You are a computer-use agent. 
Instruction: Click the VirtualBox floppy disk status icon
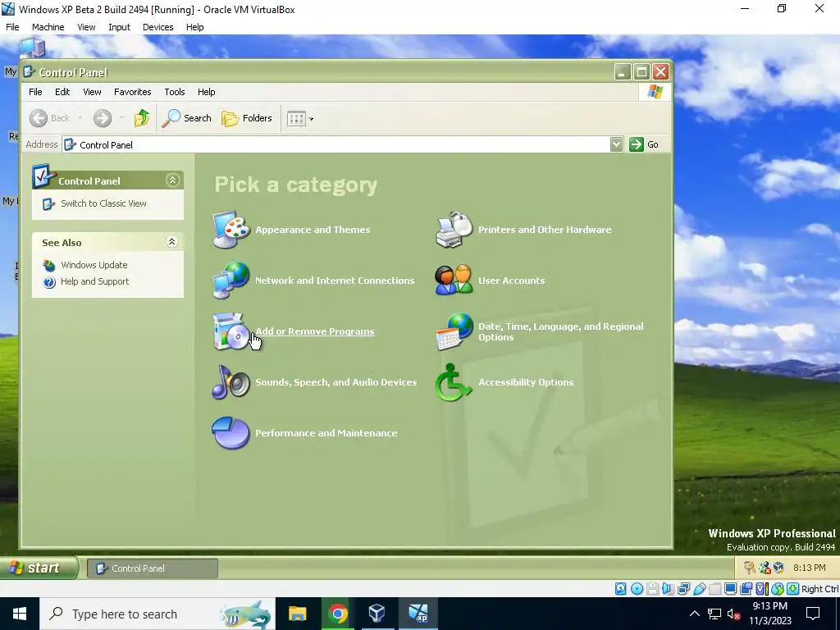pyautogui.click(x=652, y=589)
